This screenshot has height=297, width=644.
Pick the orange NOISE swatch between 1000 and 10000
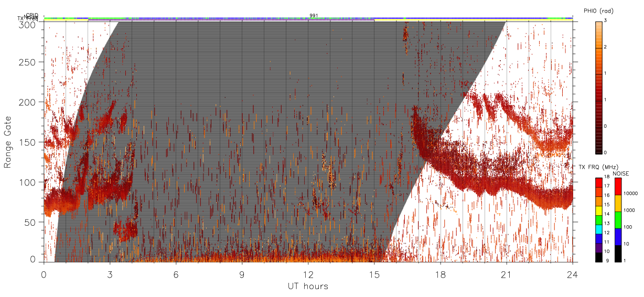coord(618,203)
